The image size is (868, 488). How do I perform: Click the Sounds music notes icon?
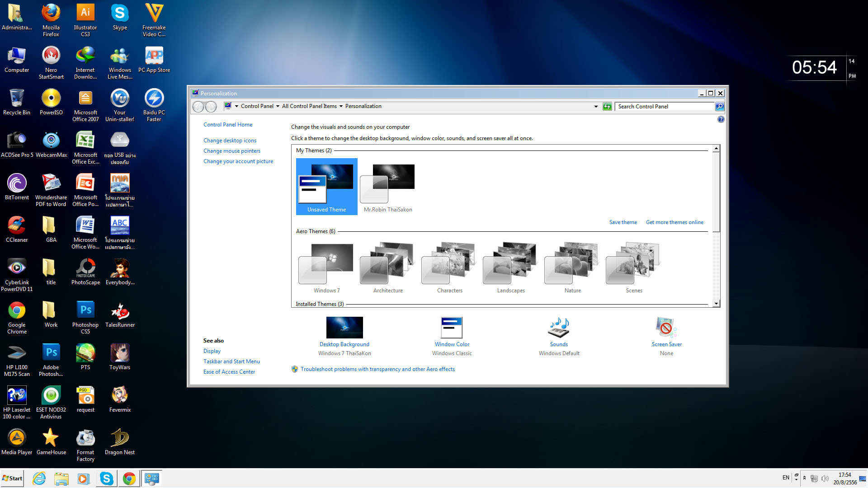click(559, 328)
